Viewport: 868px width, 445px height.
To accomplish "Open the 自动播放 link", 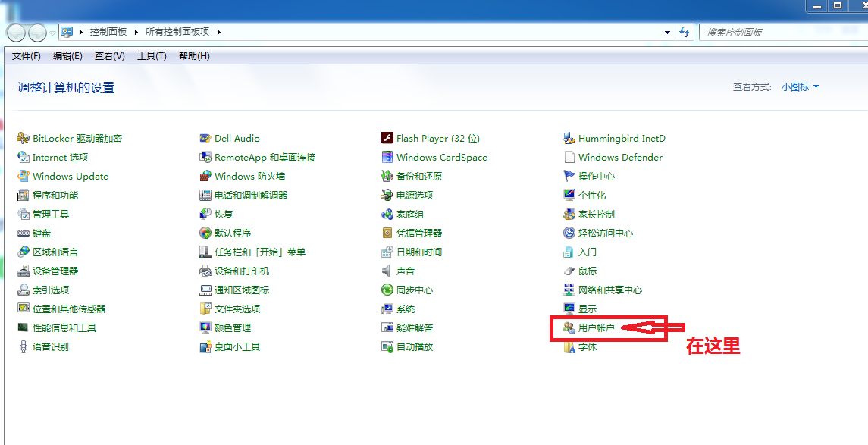I will (415, 347).
